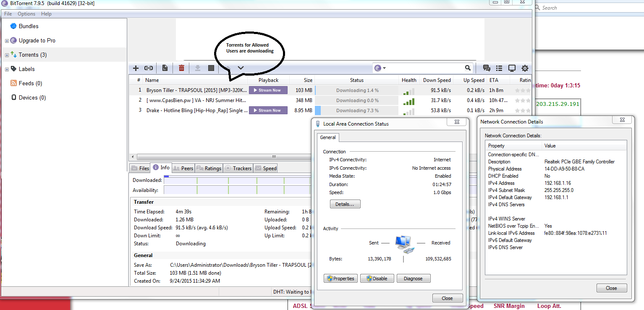Viewport: 644px width, 310px height.
Task: Select the 'IPv4 Default Gateway' property row
Action: [x=556, y=197]
